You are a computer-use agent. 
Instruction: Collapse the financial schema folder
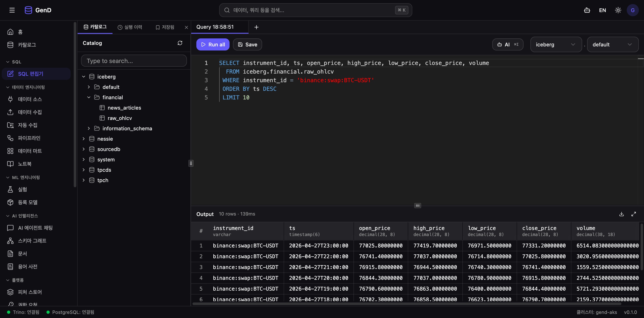89,97
